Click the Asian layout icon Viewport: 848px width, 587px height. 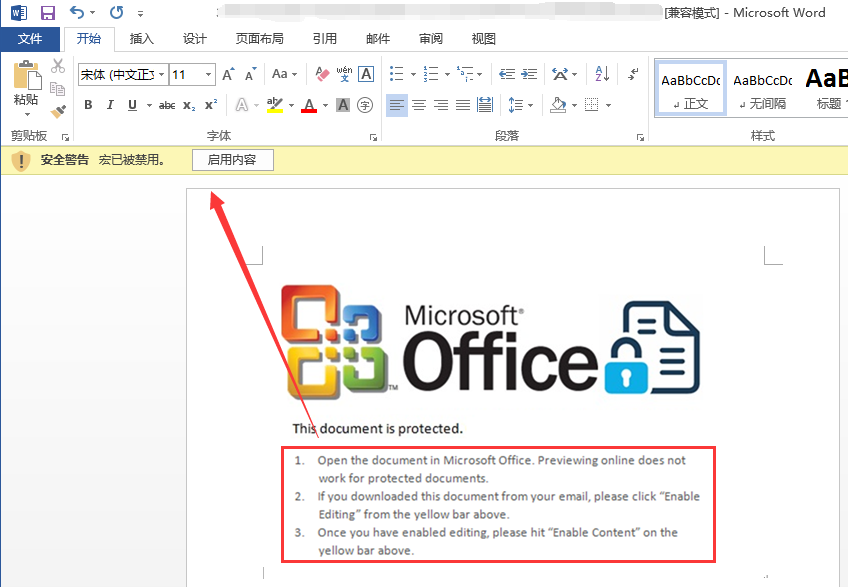click(x=560, y=74)
